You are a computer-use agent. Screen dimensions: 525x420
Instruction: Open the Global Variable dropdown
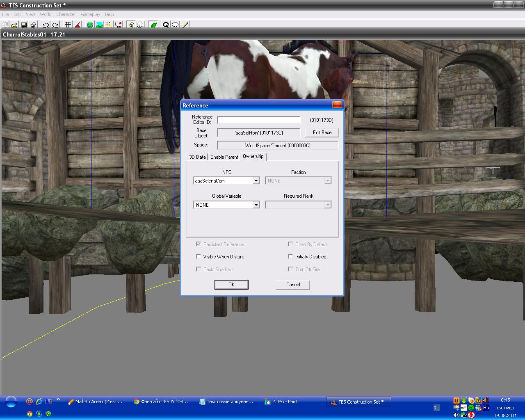[x=256, y=205]
